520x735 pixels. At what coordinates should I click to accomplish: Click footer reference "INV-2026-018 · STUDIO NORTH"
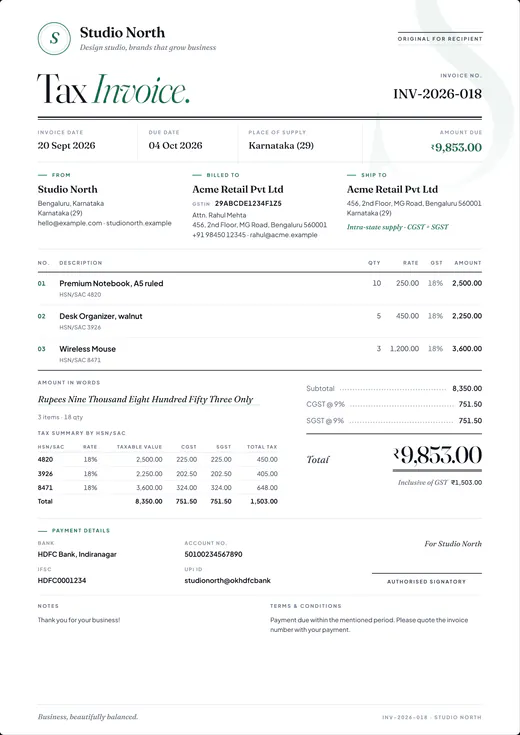coord(432,718)
